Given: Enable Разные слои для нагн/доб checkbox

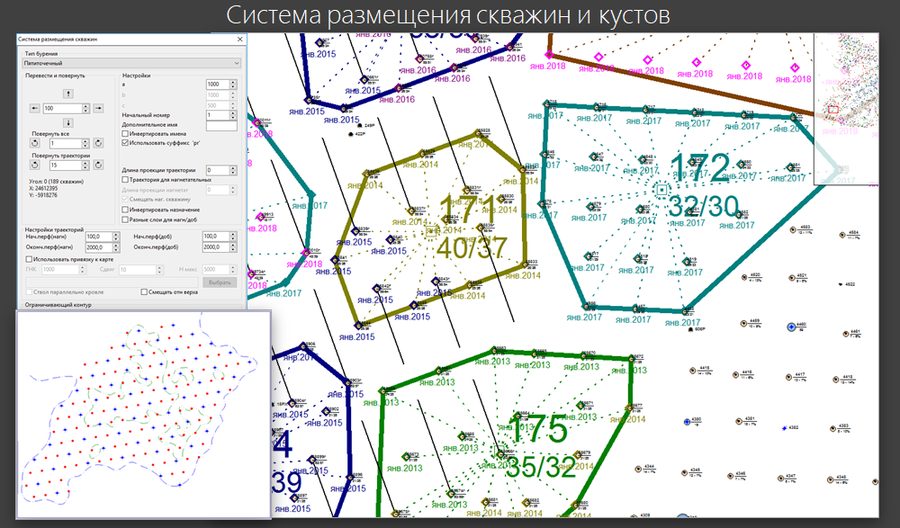Looking at the screenshot, I should click(x=126, y=219).
